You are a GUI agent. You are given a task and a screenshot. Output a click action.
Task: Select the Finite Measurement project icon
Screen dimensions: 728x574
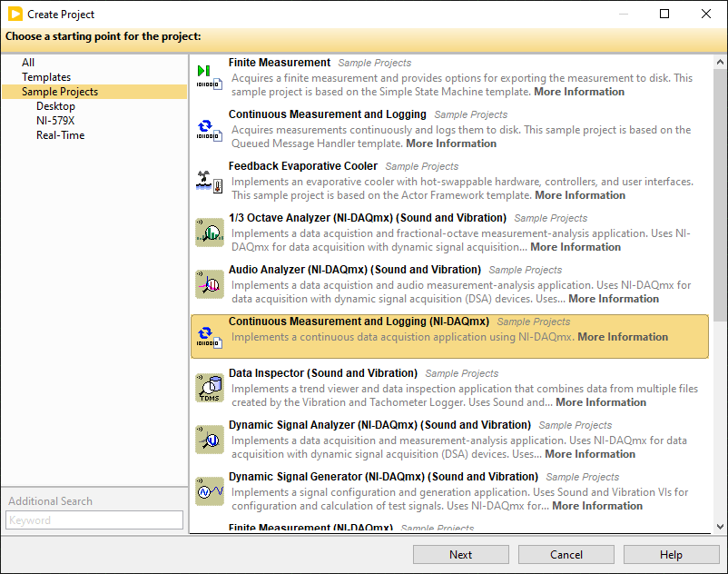209,75
